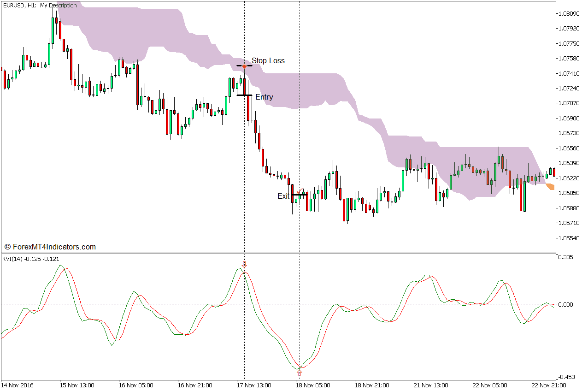This screenshot has height=391, width=588.
Task: Click the red Stop Loss marker dot
Action: [x=244, y=66]
